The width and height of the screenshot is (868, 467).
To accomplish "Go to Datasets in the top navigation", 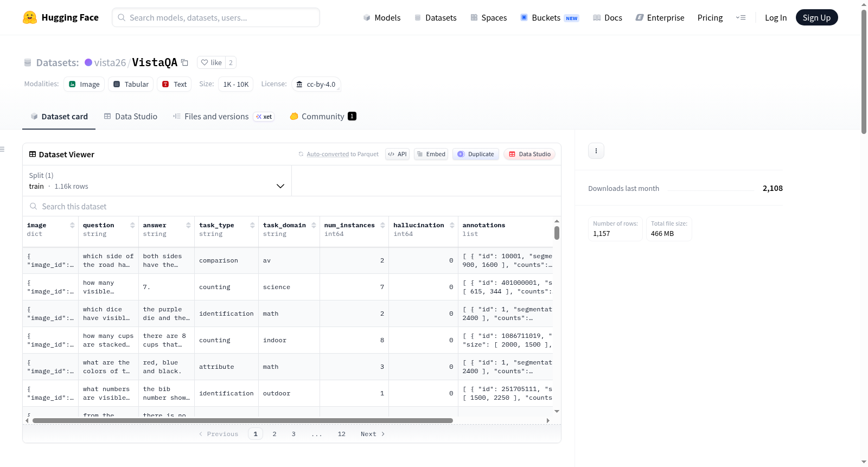I will pos(435,18).
